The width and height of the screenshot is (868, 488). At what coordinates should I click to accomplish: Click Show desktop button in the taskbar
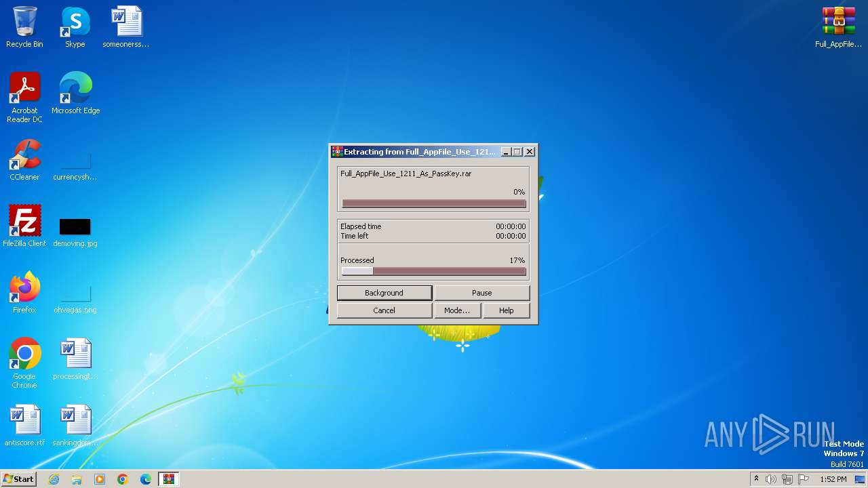point(861,479)
